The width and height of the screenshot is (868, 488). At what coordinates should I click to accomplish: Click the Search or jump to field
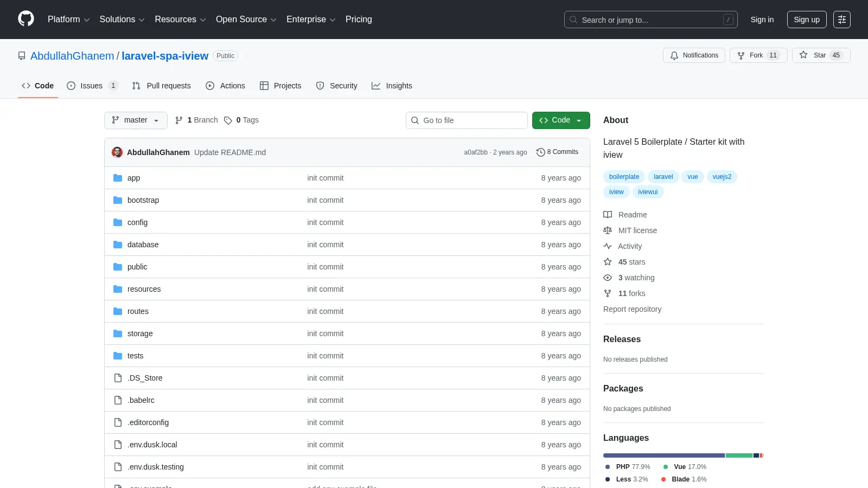click(x=651, y=20)
